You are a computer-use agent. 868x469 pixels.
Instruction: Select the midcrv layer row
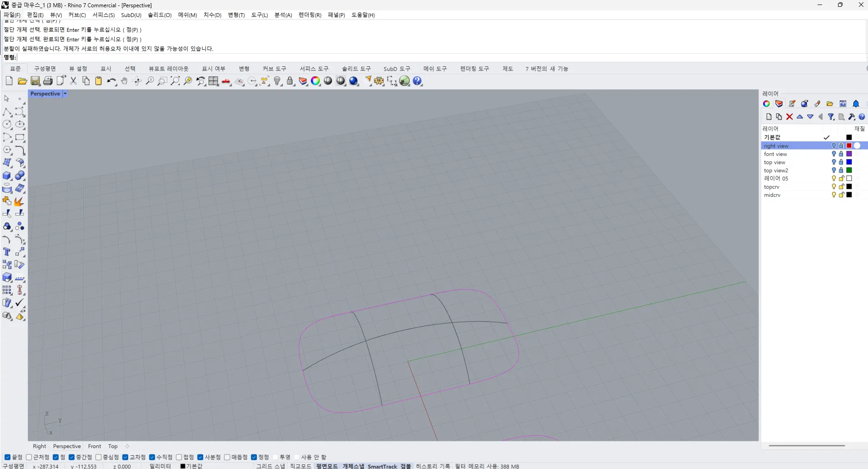tap(814, 195)
